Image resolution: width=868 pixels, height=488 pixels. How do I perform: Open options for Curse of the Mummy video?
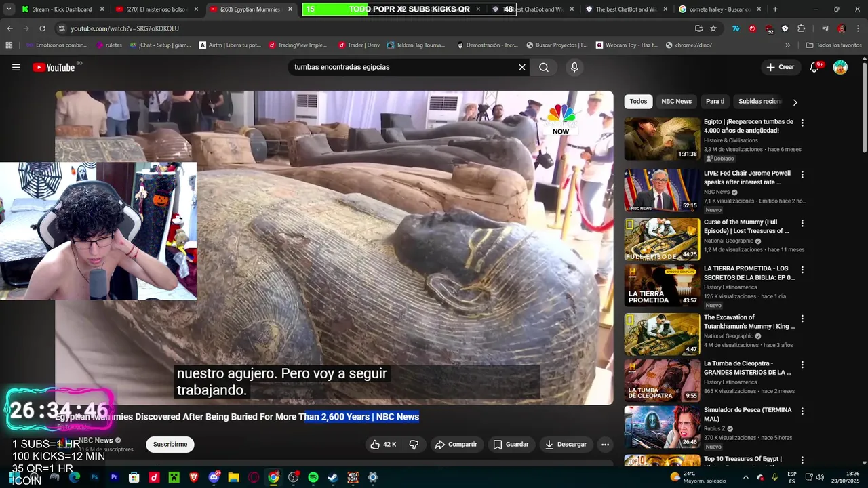pyautogui.click(x=802, y=223)
